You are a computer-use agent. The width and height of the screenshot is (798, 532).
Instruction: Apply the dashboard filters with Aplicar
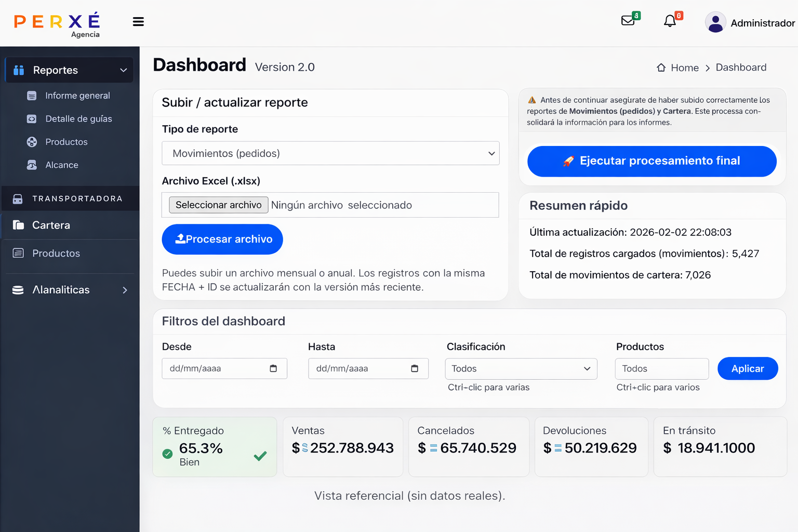click(x=747, y=368)
